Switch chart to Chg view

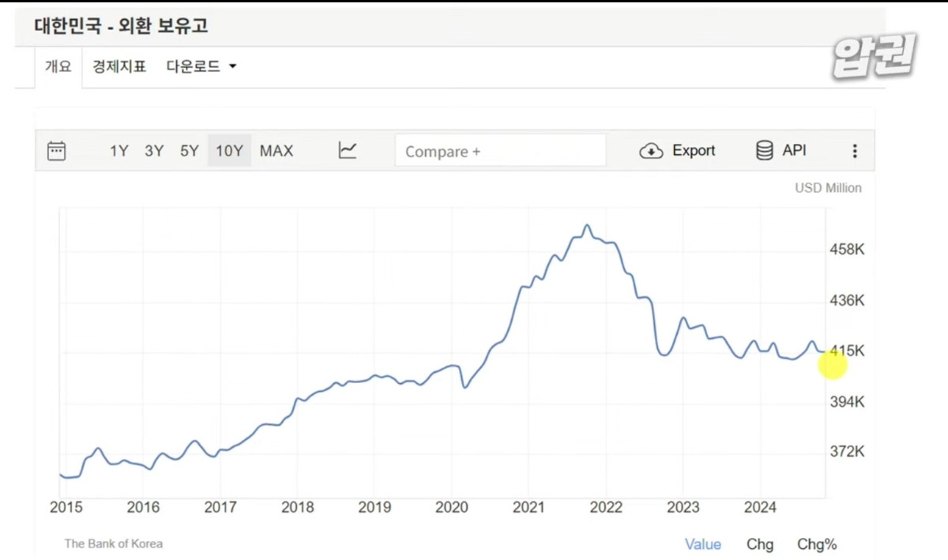click(x=760, y=544)
